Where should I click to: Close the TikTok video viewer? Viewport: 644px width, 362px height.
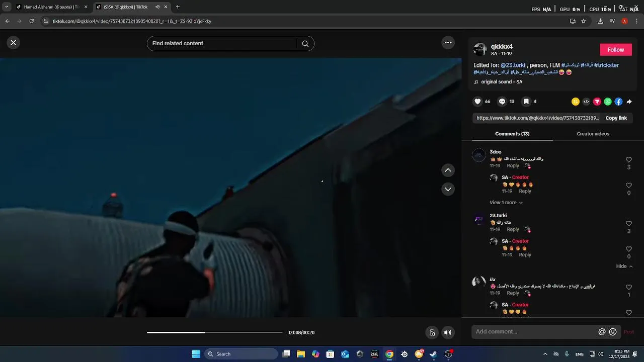pyautogui.click(x=14, y=43)
